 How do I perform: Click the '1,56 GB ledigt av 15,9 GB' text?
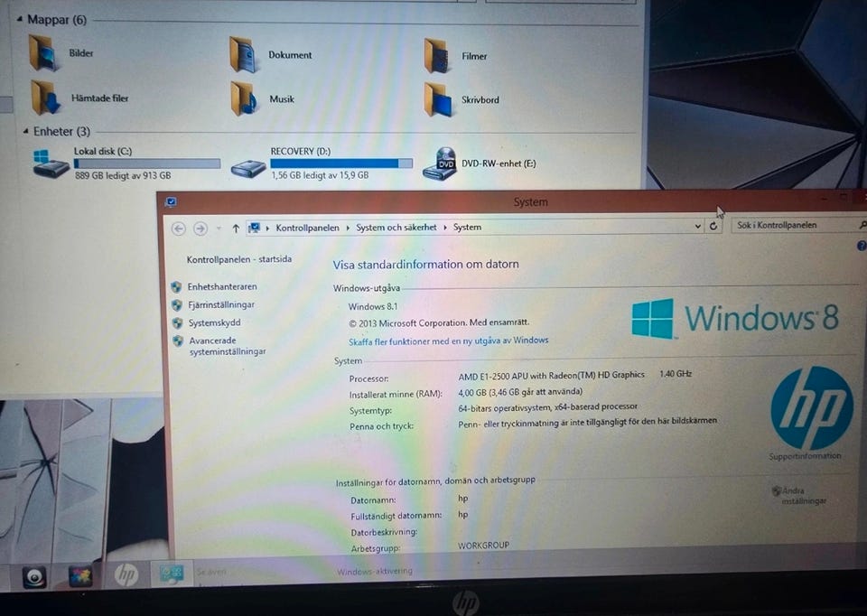pos(320,175)
